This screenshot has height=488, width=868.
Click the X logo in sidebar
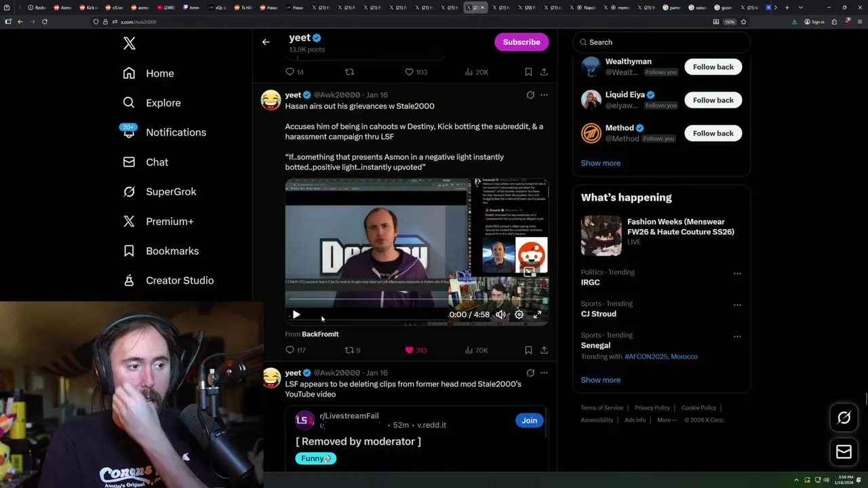tap(130, 43)
